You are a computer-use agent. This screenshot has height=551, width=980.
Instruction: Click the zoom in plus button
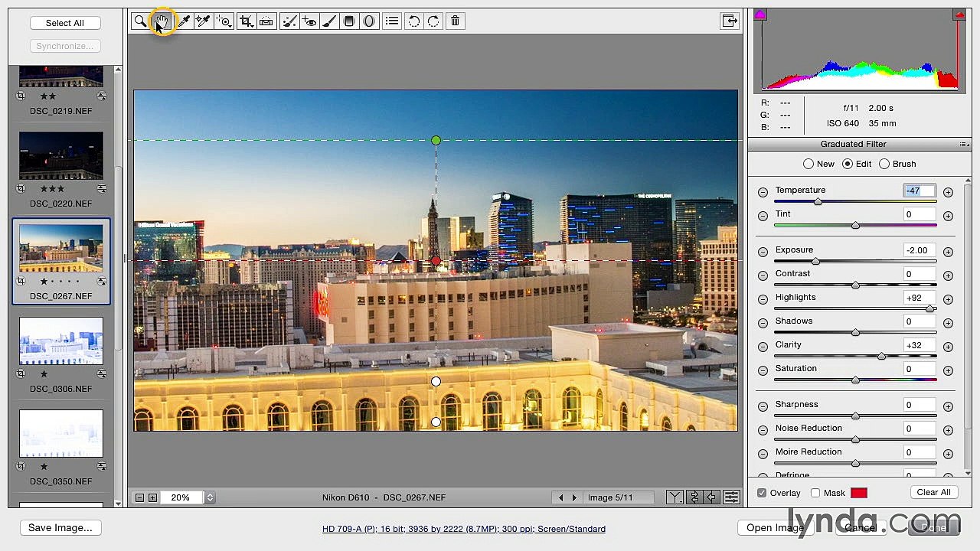pyautogui.click(x=152, y=497)
